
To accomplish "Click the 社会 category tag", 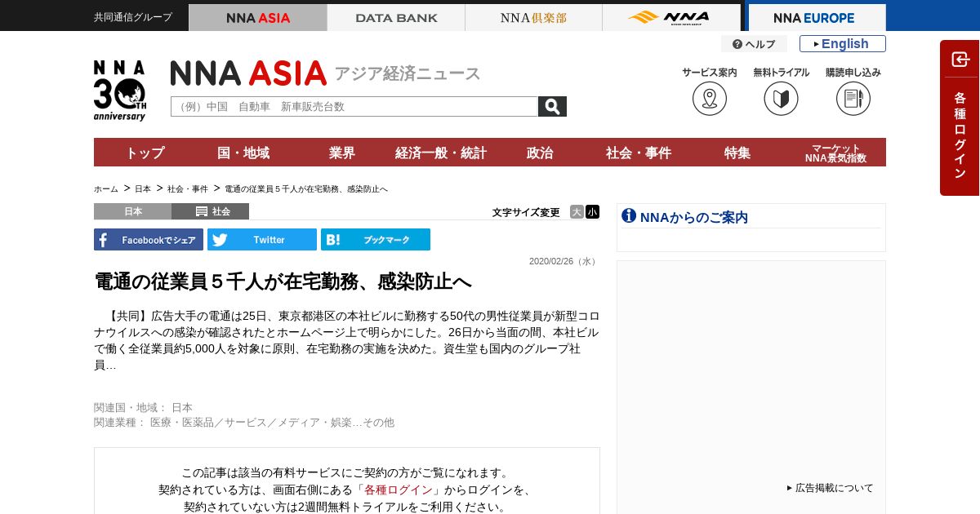I will pos(211,211).
